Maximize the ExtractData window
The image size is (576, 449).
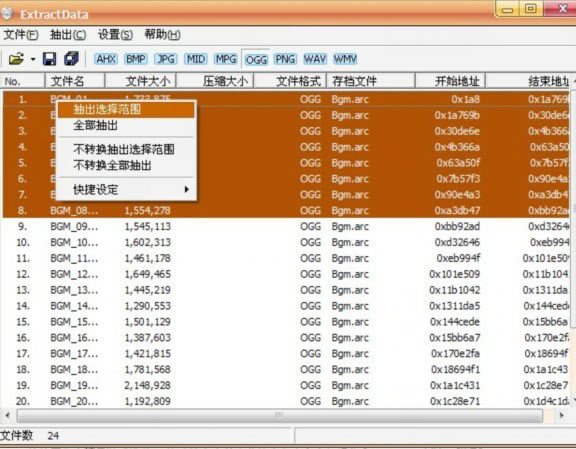(x=530, y=9)
